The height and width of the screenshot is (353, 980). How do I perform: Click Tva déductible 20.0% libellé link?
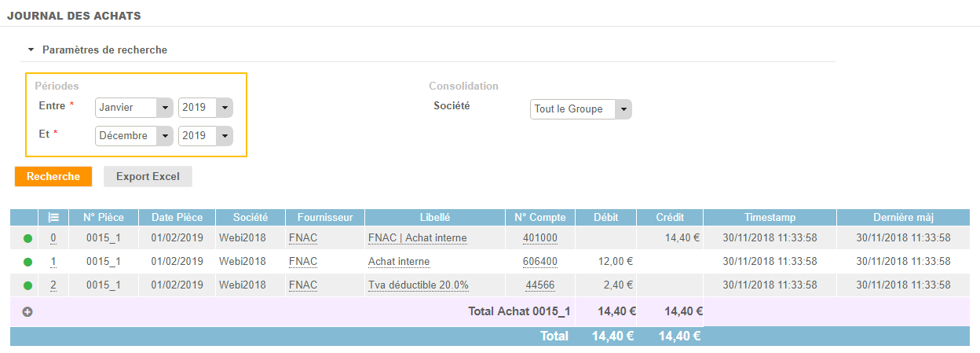pos(418,285)
